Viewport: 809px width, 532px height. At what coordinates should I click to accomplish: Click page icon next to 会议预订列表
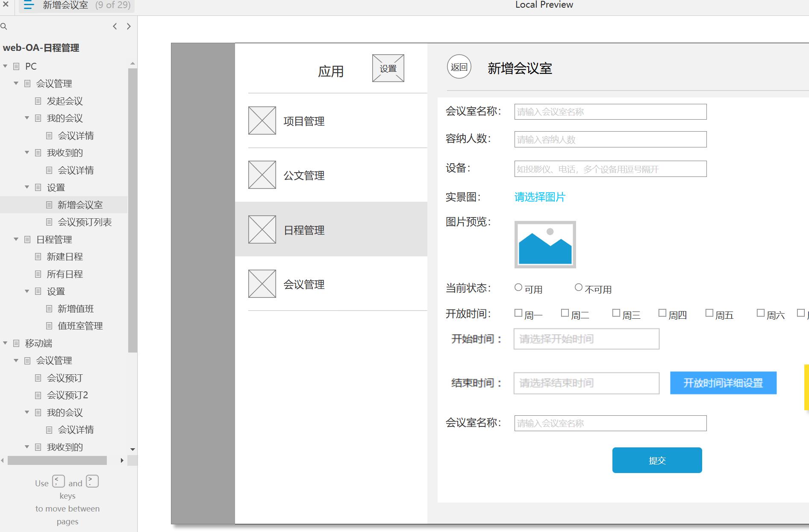coord(49,222)
